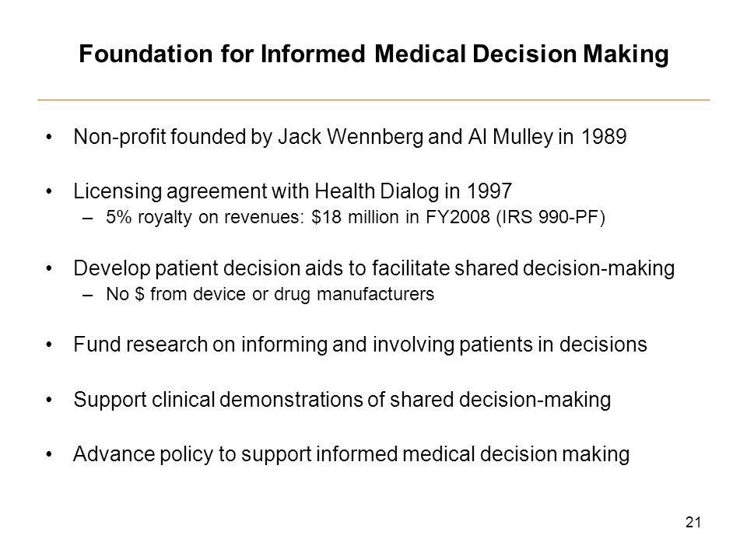Select the '5% royalty on revenues' sub-bullet
The width and height of the screenshot is (747, 560).
click(356, 217)
